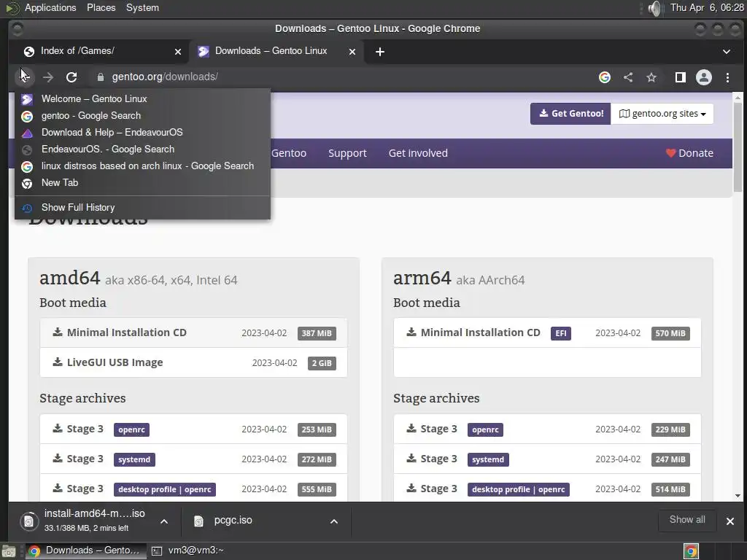
Task: Open Show Full History
Action: pyautogui.click(x=142, y=207)
